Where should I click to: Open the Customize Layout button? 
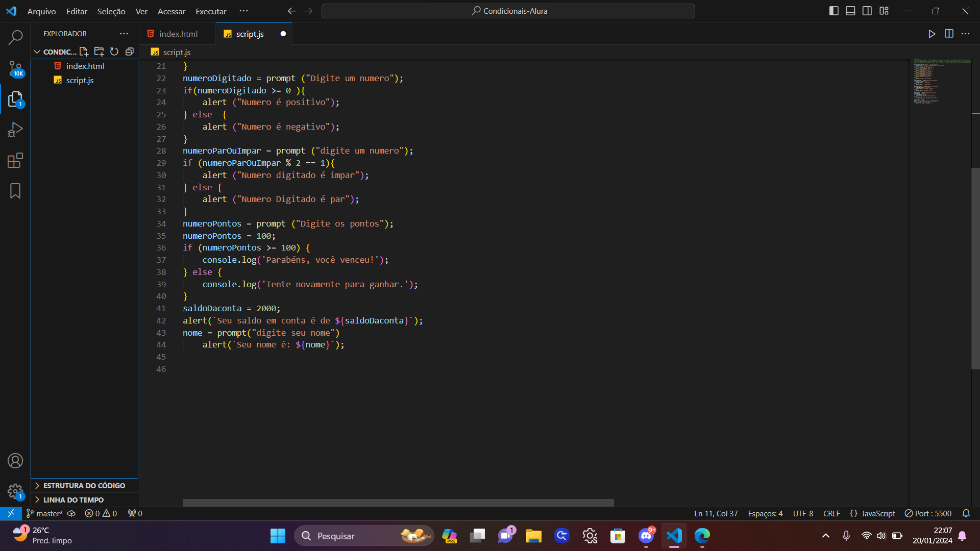pos(884,11)
